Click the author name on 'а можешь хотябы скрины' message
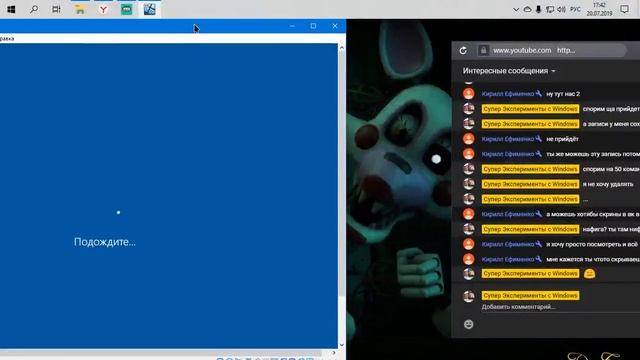Image resolution: width=640 pixels, height=360 pixels. (x=508, y=214)
